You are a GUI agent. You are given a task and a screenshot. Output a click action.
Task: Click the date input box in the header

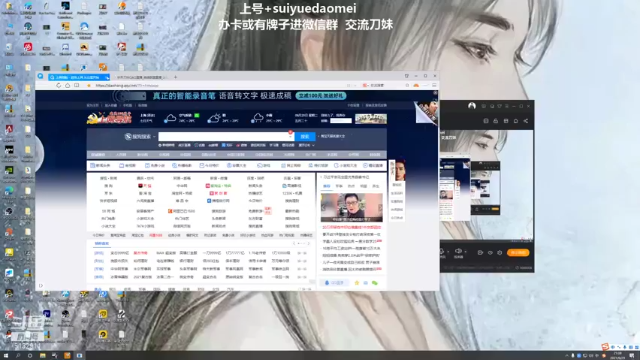341,121
